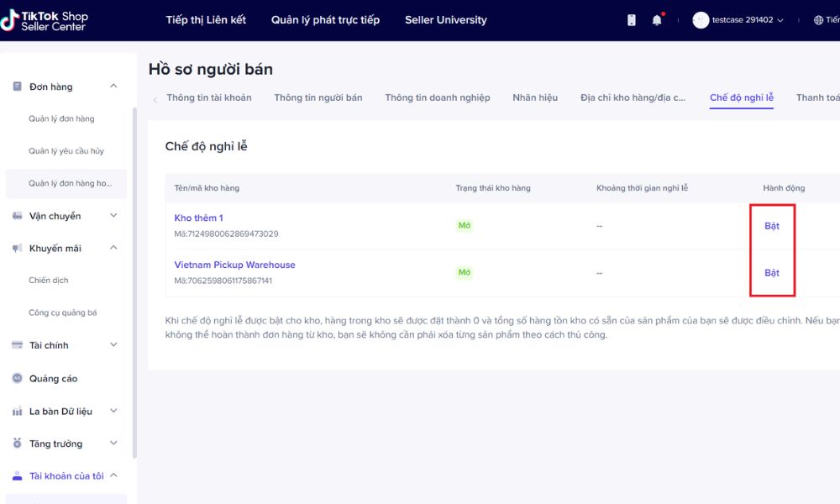Switch to the Nhãn hiệu tab

(535, 97)
